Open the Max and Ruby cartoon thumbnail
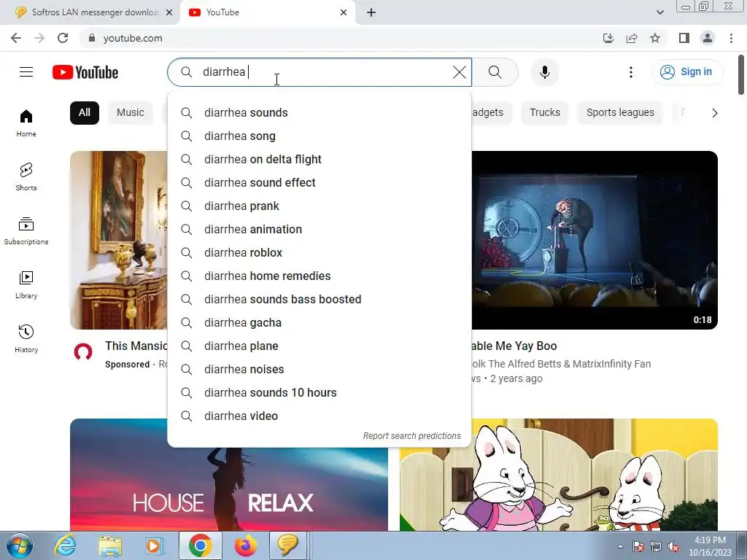Image resolution: width=747 pixels, height=560 pixels. (558, 475)
